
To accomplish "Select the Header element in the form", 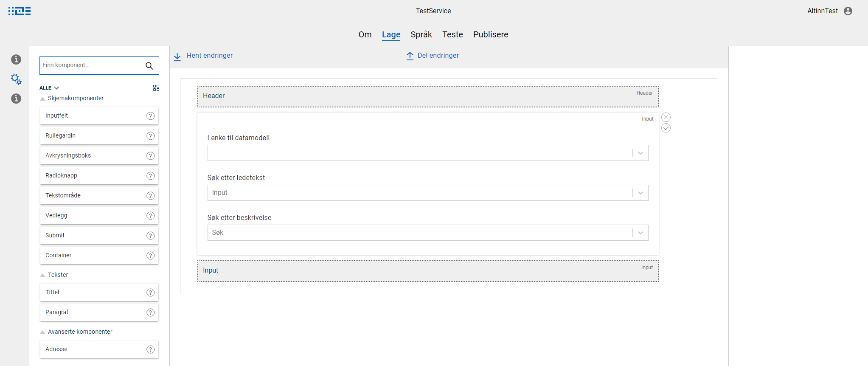I will point(428,97).
